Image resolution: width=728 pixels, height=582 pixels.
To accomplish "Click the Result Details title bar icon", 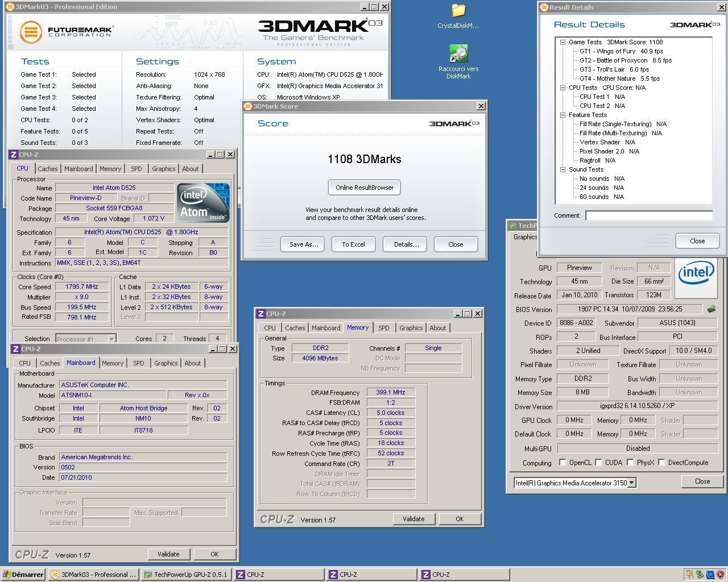I will click(544, 7).
